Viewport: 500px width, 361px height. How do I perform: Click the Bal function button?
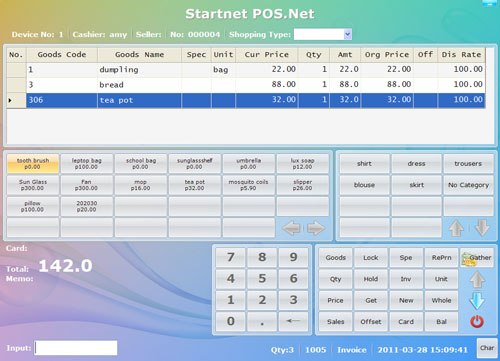pyautogui.click(x=441, y=322)
